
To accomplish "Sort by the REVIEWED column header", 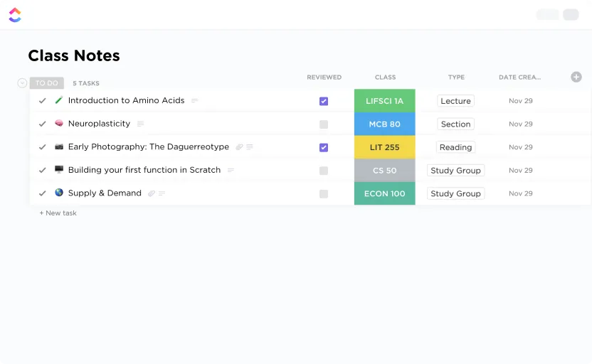I will (x=324, y=77).
